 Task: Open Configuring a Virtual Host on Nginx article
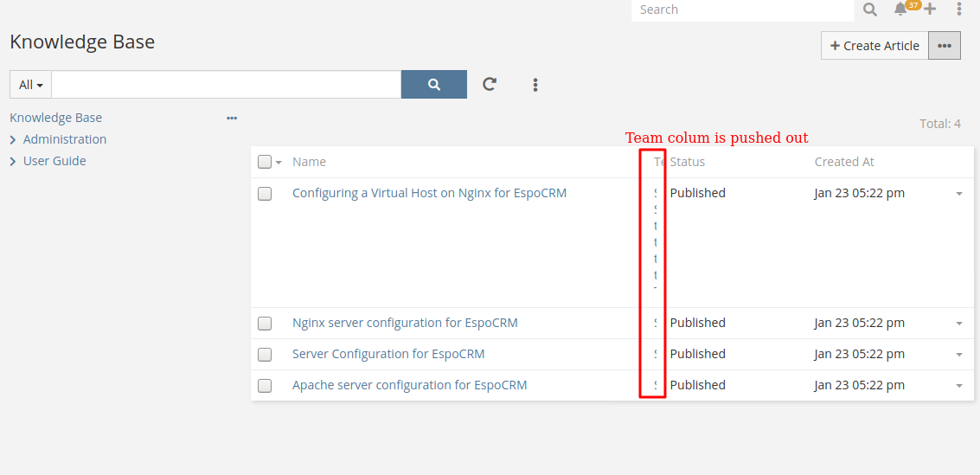429,193
